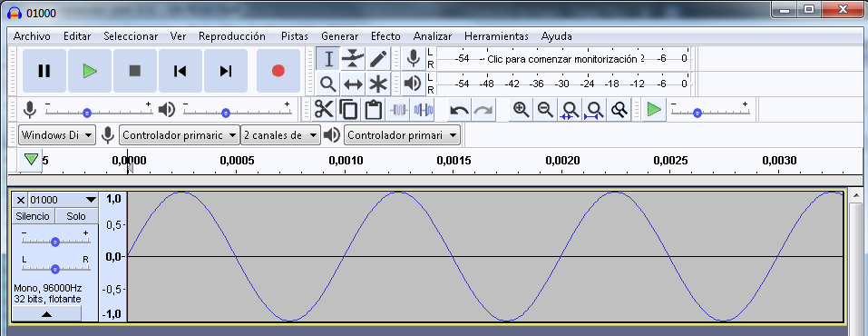
Task: Cut selection with the scissors icon
Action: [324, 109]
